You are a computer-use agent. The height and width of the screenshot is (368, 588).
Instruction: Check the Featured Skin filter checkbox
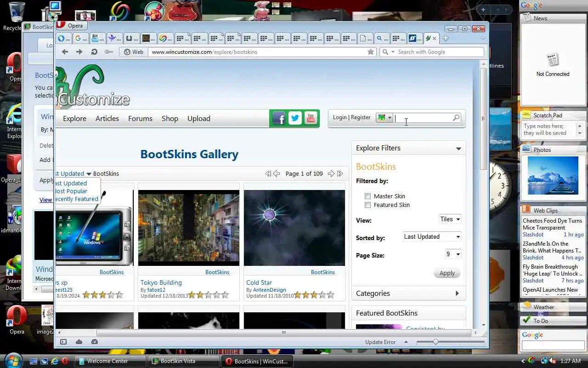(367, 205)
